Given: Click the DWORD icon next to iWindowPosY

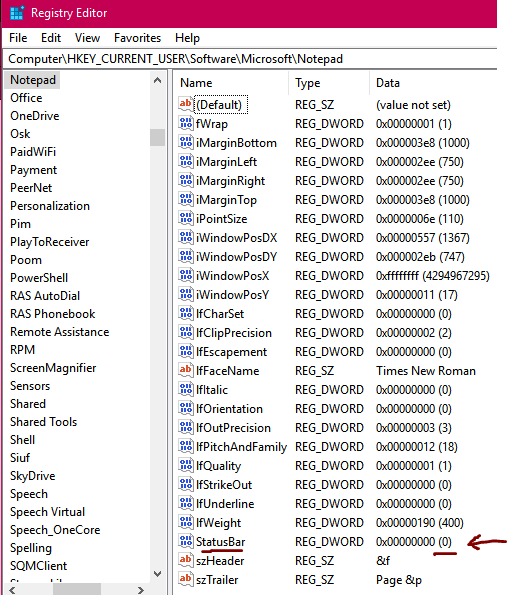Looking at the screenshot, I should pos(185,294).
